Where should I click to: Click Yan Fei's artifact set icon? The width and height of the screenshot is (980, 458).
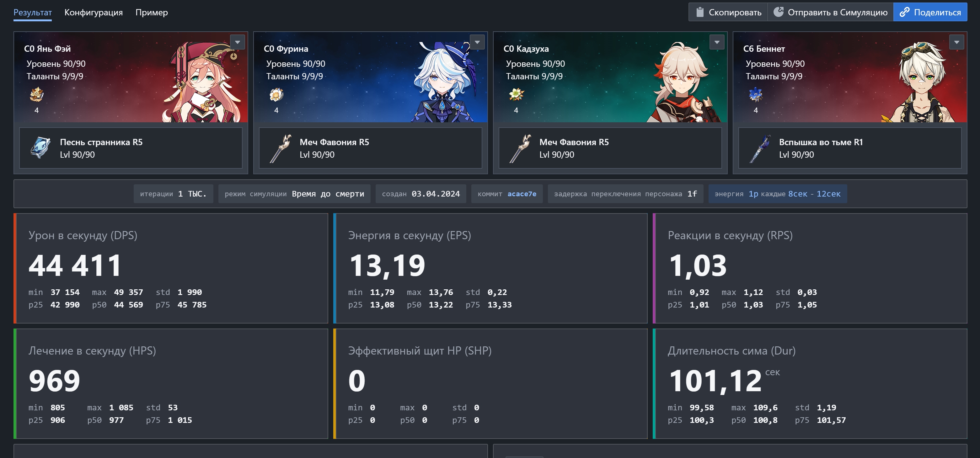(x=36, y=94)
